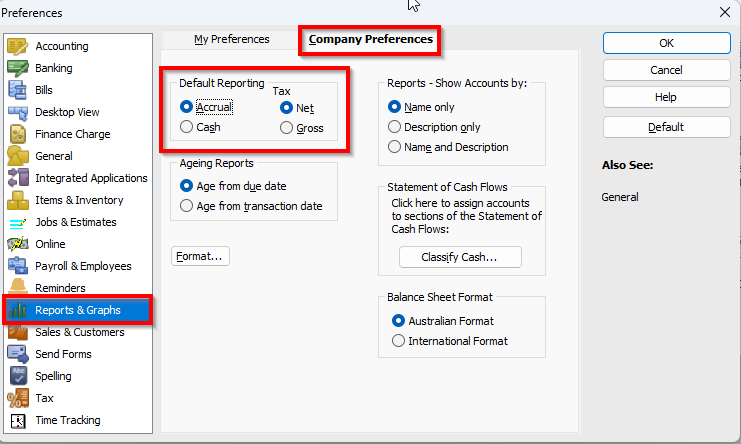
Task: Open the Payroll & Employees icon
Action: 18,266
